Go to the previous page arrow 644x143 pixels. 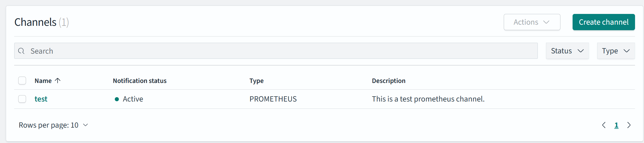(604, 125)
